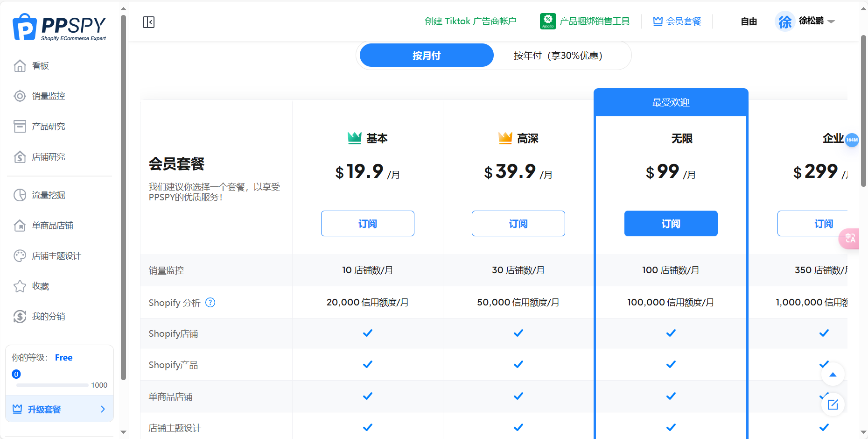Open 单商品店铺 in the sidebar
This screenshot has width=868, height=439.
(51, 225)
